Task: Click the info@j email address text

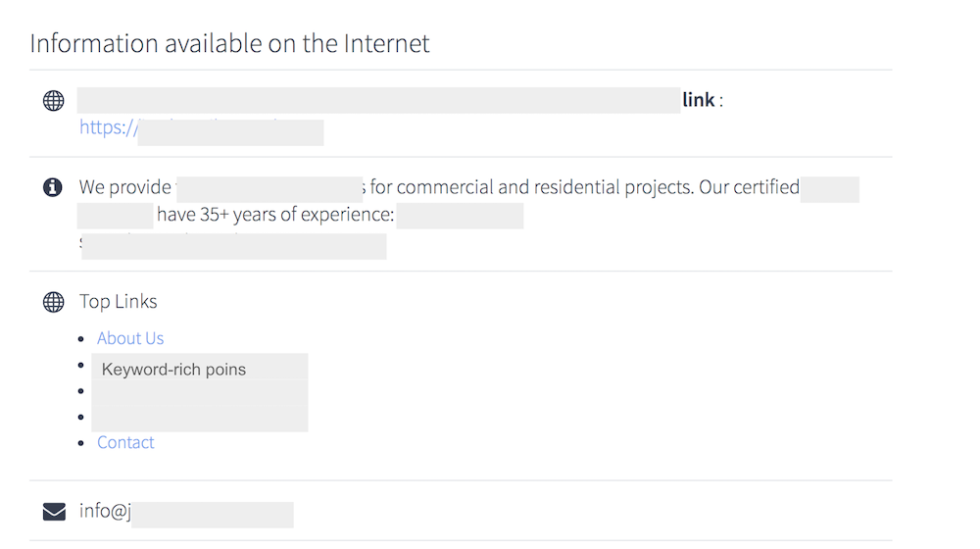Action: point(105,511)
